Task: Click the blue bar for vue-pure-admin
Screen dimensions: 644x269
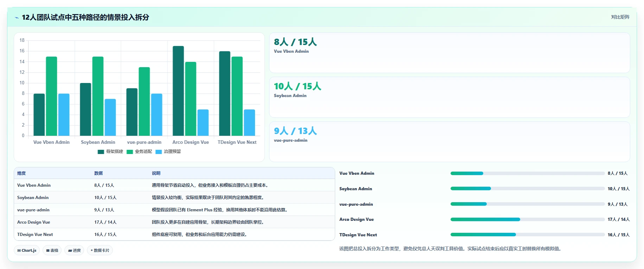Action: [x=157, y=115]
